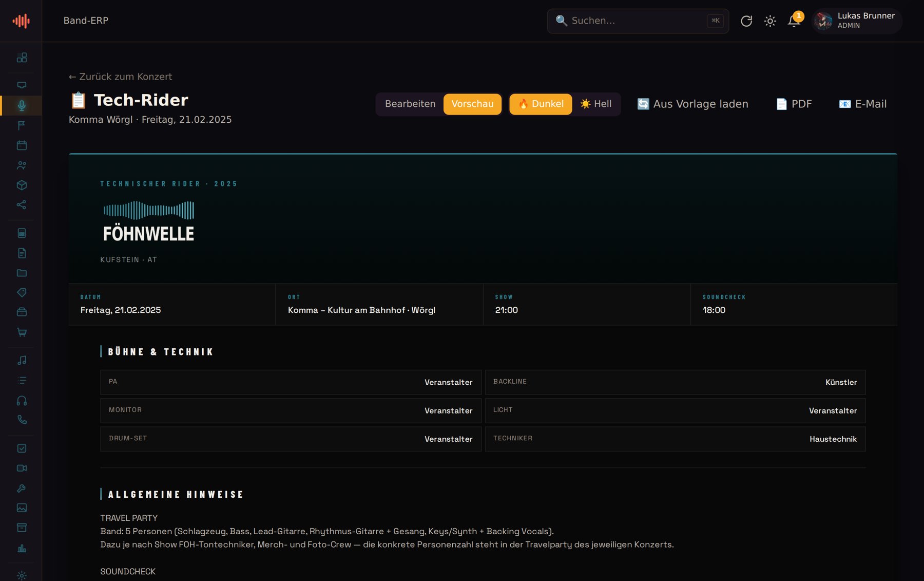
Task: Select the Dunkel rider theme
Action: [541, 104]
